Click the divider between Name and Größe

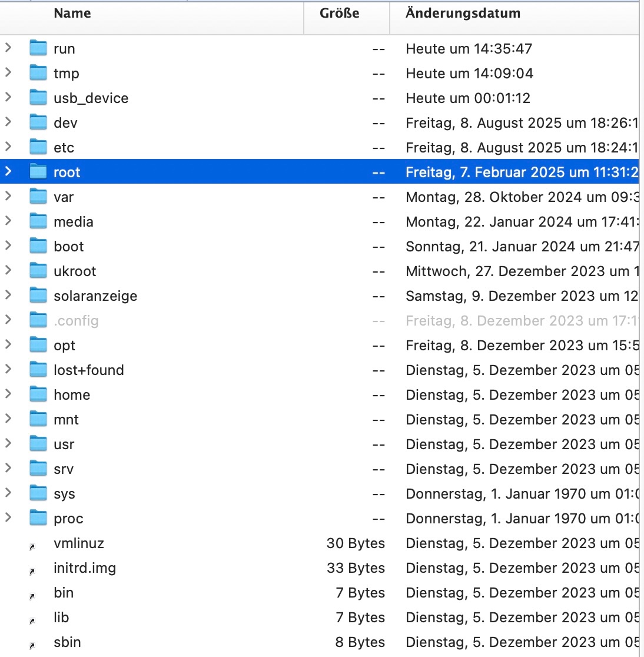(304, 14)
